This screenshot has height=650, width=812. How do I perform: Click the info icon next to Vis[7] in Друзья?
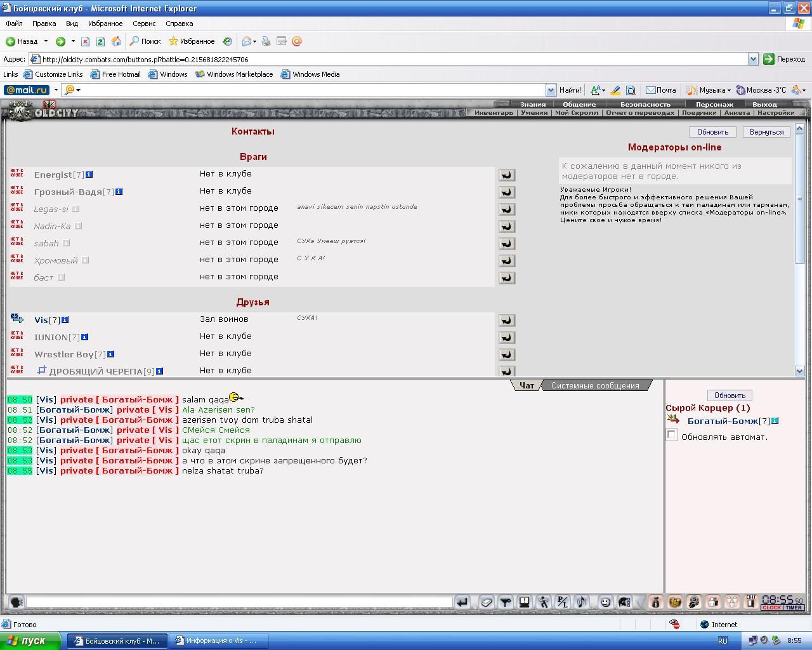65,320
